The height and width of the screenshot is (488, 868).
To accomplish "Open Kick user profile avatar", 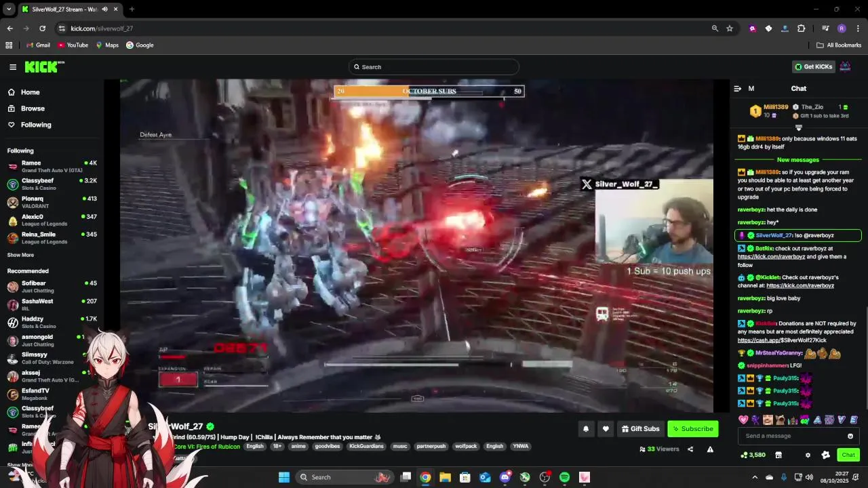I will [845, 66].
